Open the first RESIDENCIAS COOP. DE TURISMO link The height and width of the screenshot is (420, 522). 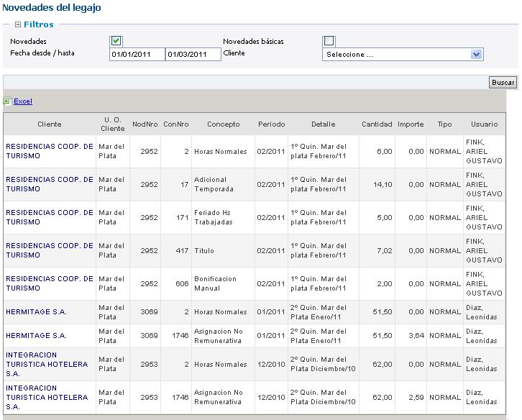tap(50, 151)
